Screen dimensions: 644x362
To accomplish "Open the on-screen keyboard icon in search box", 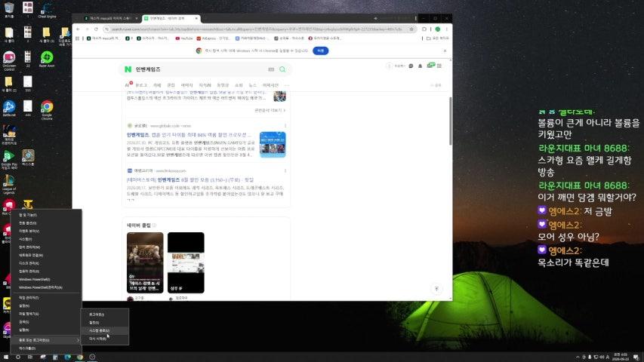I will click(x=271, y=69).
